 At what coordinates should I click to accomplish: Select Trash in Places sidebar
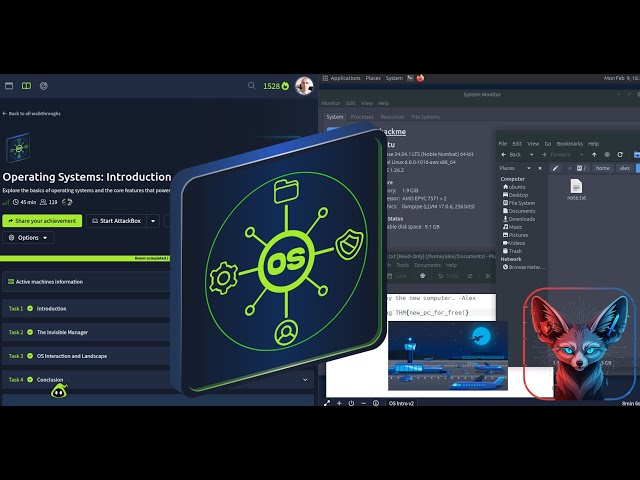[x=512, y=251]
